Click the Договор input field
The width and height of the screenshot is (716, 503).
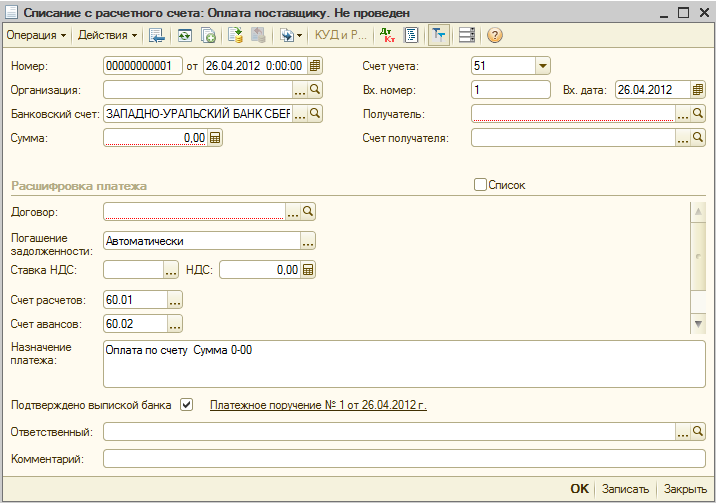point(195,212)
